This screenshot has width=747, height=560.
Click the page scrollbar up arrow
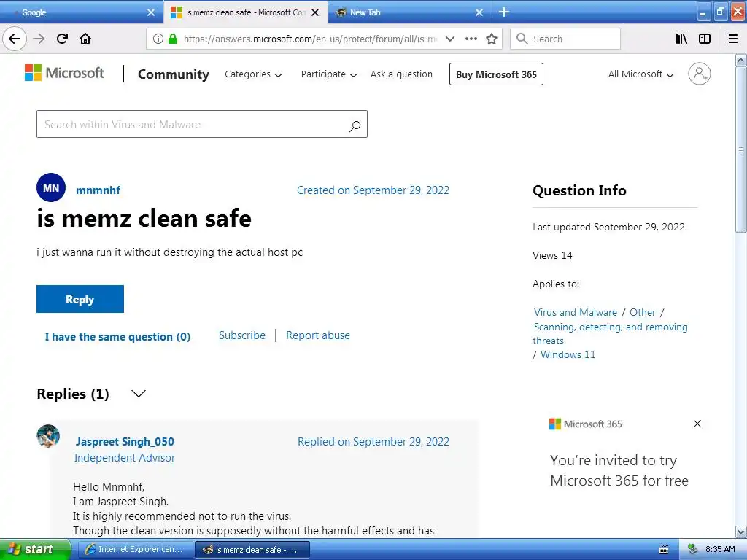coord(741,60)
